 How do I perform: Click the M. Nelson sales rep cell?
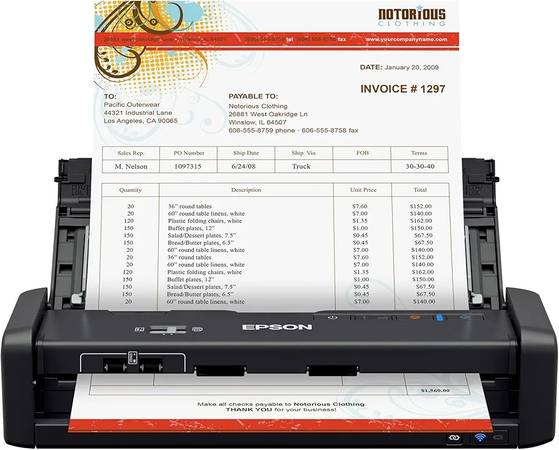tap(131, 166)
